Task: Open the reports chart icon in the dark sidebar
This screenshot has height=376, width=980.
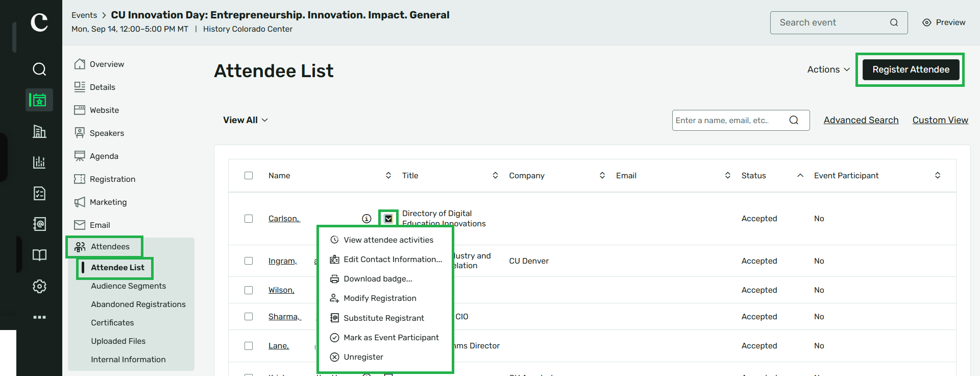Action: point(39,162)
